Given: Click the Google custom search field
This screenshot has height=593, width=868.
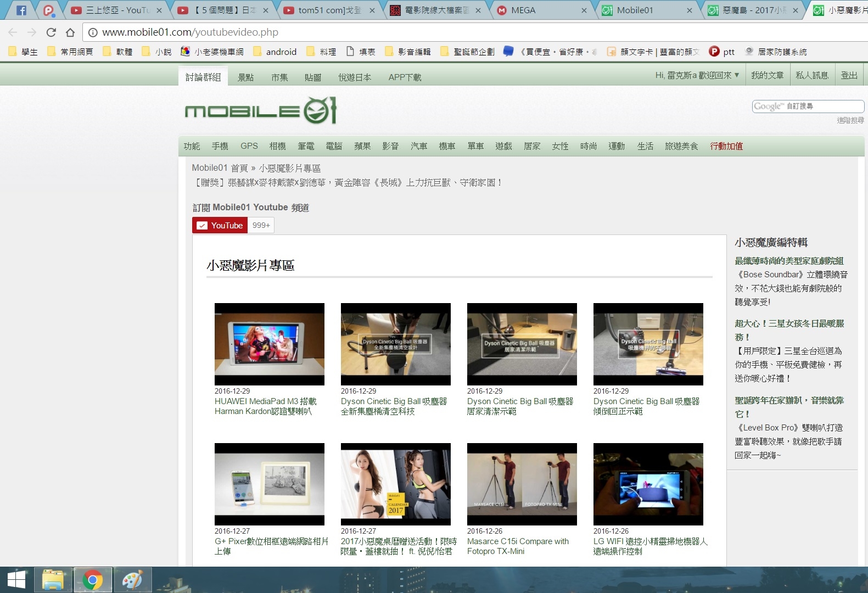Looking at the screenshot, I should point(808,106).
